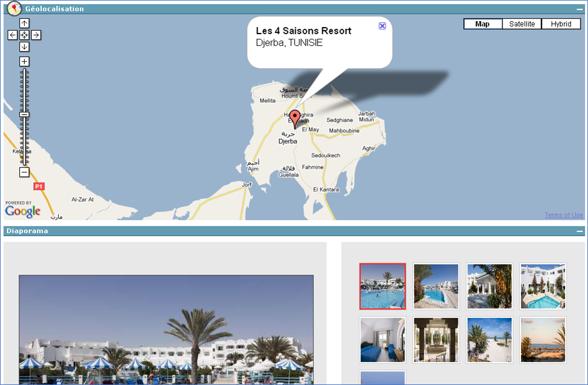This screenshot has height=385, width=588.
Task: Collapse the Géolocalisation panel
Action: pyautogui.click(x=580, y=9)
